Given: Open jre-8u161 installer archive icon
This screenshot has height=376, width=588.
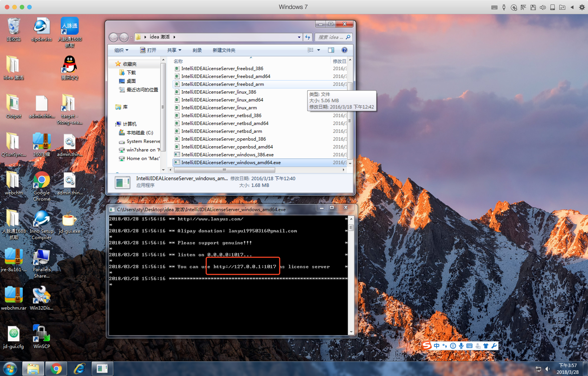Looking at the screenshot, I should 14,260.
